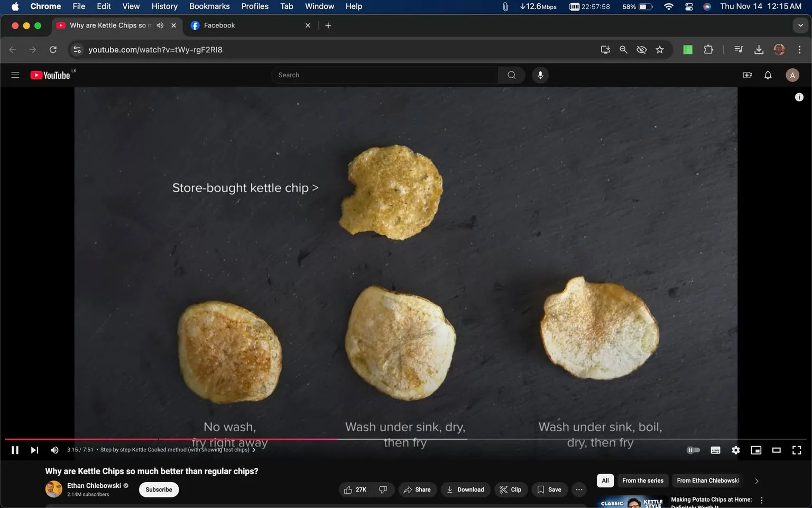Image resolution: width=812 pixels, height=508 pixels.
Task: Mute the video volume
Action: pos(54,450)
